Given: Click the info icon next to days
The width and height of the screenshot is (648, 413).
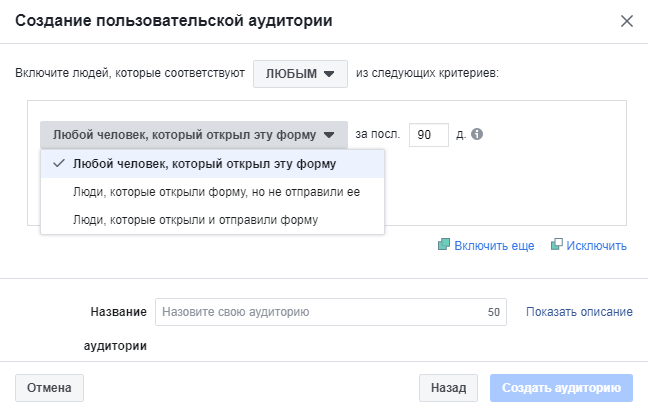Looking at the screenshot, I should [x=477, y=134].
